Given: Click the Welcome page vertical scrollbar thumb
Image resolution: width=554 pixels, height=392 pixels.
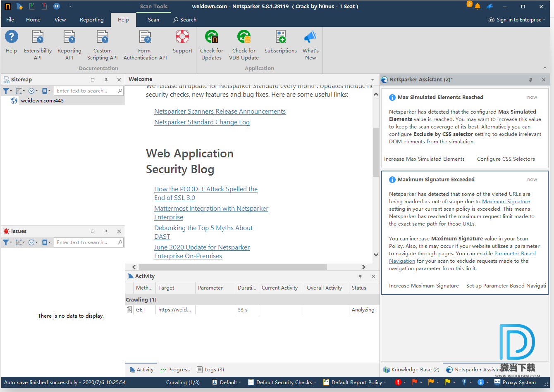Looking at the screenshot, I should tap(376, 152).
